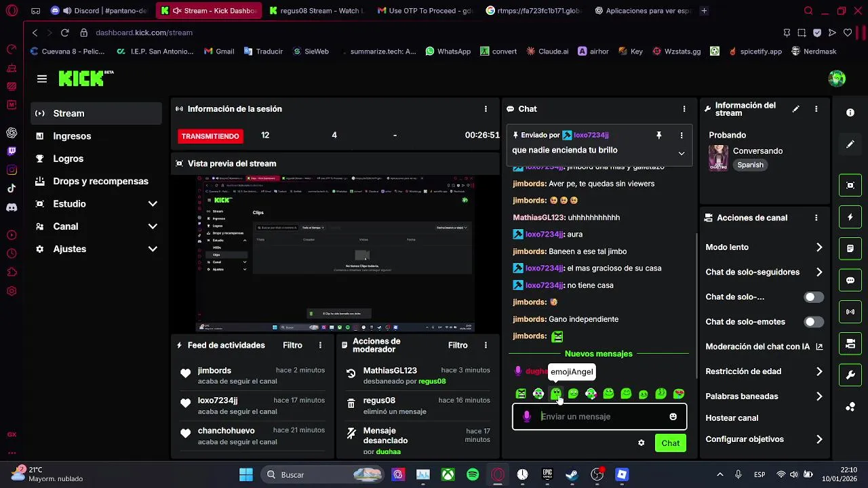Image resolution: width=868 pixels, height=488 pixels.
Task: Switch to the Discord browser tab
Action: pos(100,11)
